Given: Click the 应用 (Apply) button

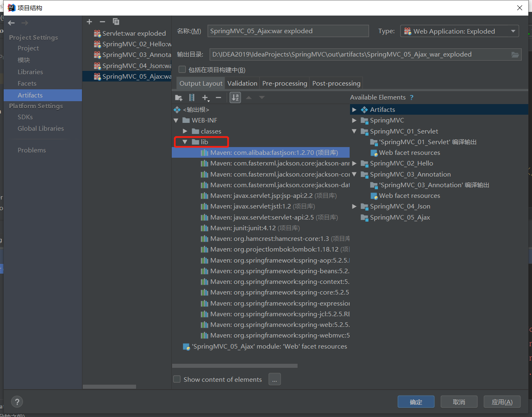Looking at the screenshot, I should [x=502, y=402].
